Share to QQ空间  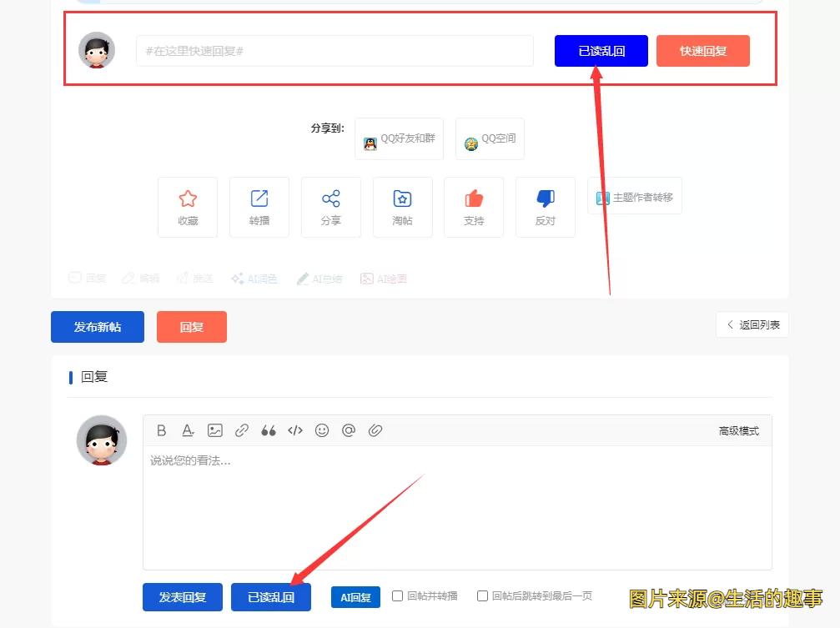click(x=490, y=139)
